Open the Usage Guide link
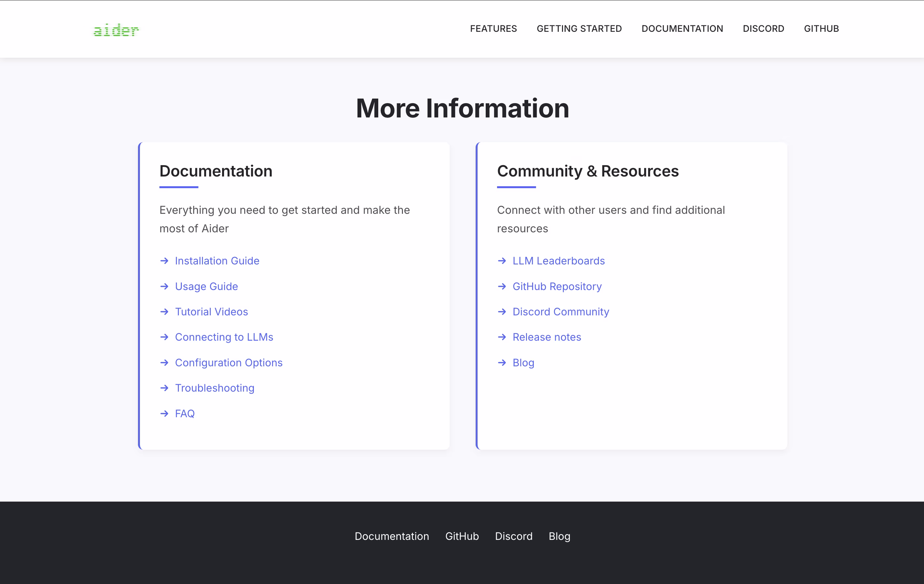924x584 pixels. 206,286
